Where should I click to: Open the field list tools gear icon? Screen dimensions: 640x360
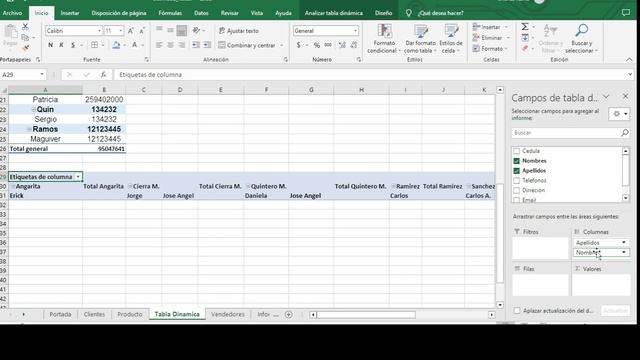coord(619,114)
